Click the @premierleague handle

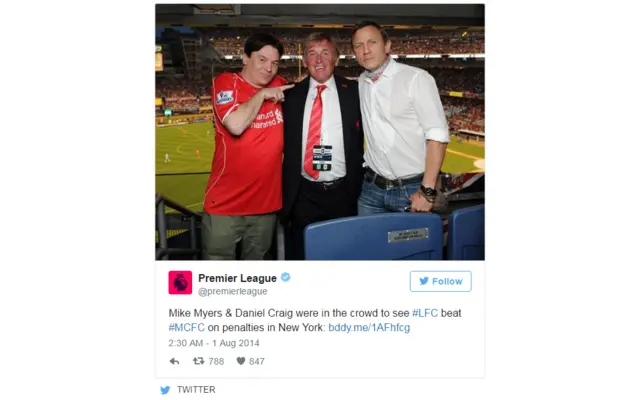(233, 291)
